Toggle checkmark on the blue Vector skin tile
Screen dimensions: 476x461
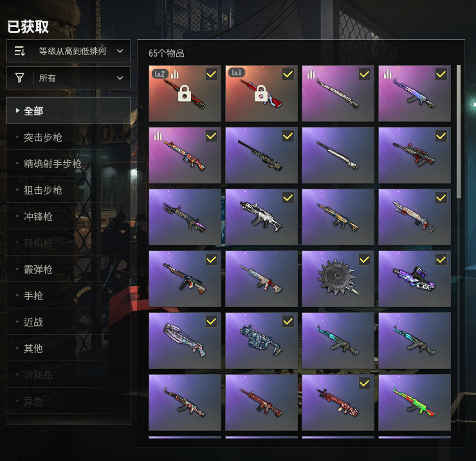[x=288, y=321]
